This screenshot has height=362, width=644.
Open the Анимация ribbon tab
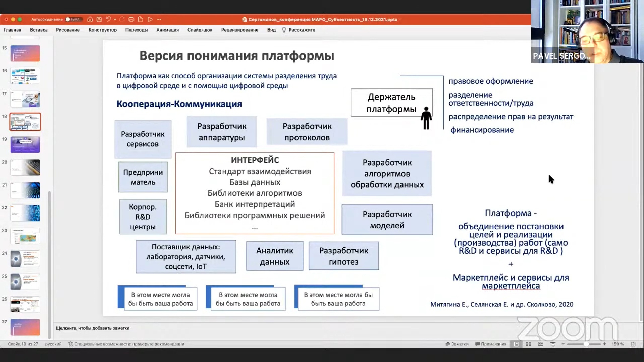167,30
